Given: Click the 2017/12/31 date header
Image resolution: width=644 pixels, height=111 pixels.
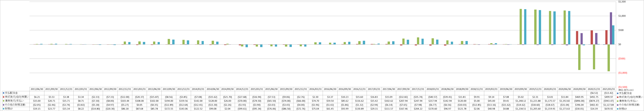Looking at the screenshot, I should [x=418, y=89].
